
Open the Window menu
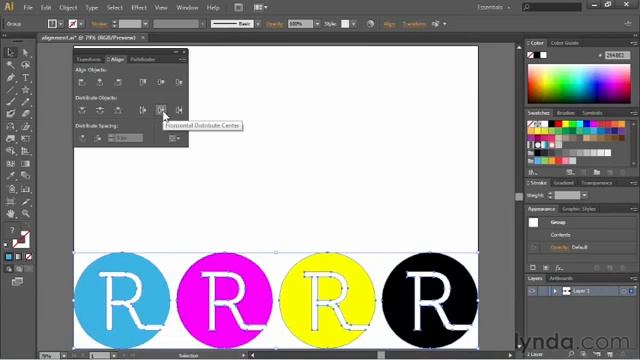coord(187,7)
